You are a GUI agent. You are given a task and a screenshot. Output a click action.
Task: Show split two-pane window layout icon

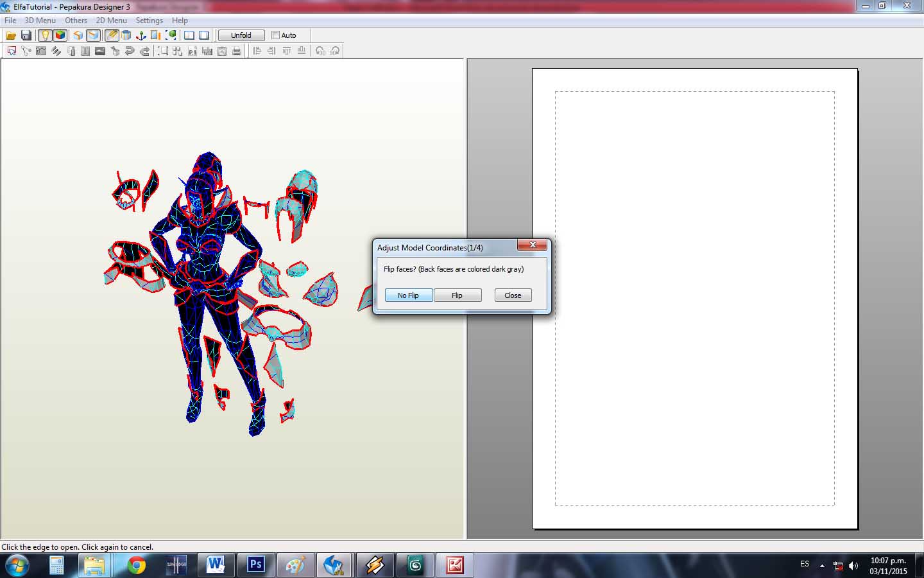(x=189, y=35)
